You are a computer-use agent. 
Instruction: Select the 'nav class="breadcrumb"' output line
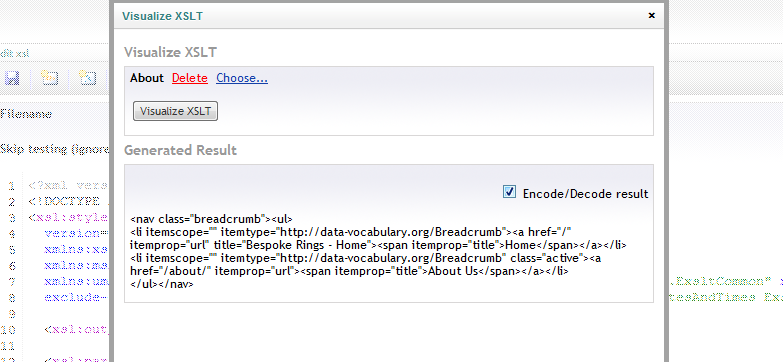tap(211, 219)
